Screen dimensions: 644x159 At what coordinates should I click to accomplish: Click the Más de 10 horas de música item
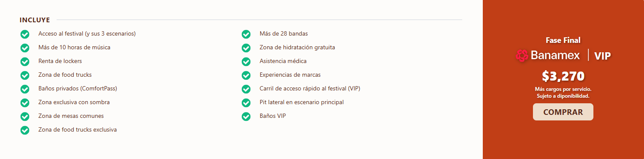(74, 48)
